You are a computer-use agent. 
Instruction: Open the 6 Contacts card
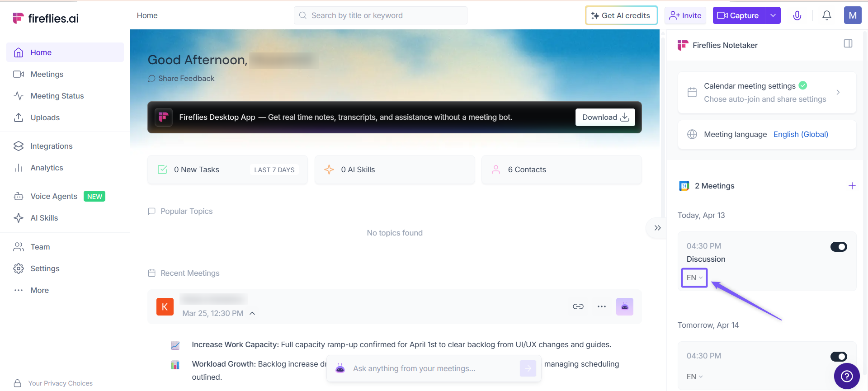(561, 170)
